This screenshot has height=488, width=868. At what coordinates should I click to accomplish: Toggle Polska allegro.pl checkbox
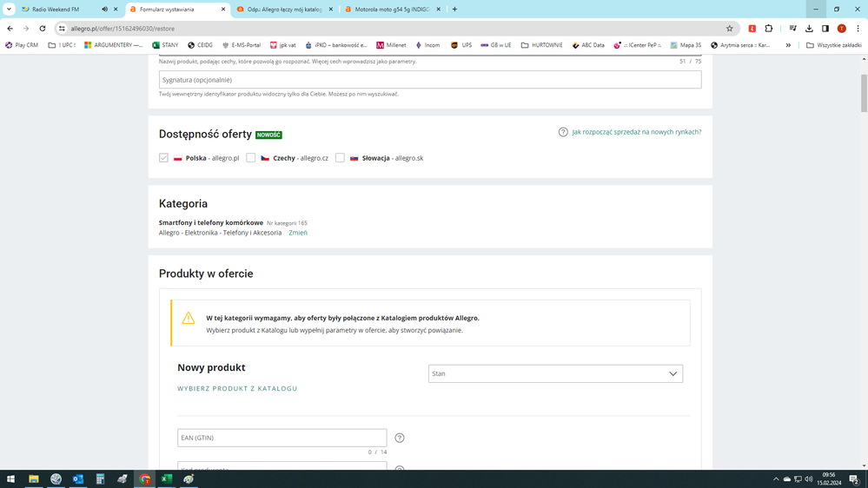[163, 158]
